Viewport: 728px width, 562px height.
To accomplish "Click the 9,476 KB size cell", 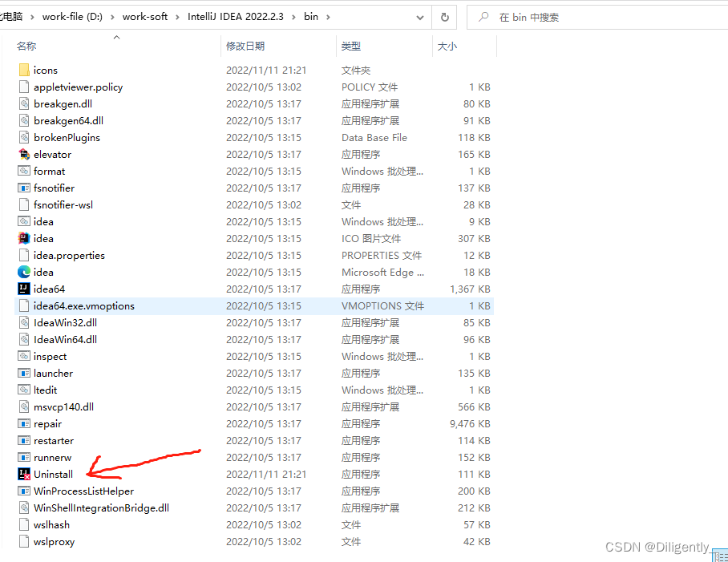I will tap(470, 423).
